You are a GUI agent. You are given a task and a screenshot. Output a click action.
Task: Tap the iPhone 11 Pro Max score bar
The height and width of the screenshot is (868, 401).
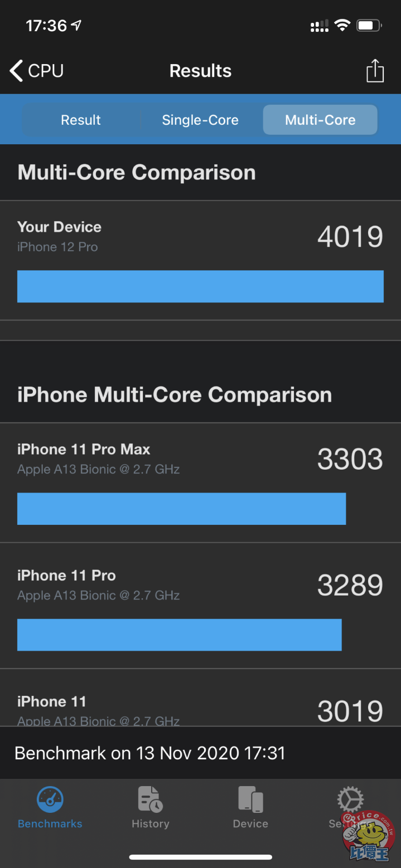(181, 509)
